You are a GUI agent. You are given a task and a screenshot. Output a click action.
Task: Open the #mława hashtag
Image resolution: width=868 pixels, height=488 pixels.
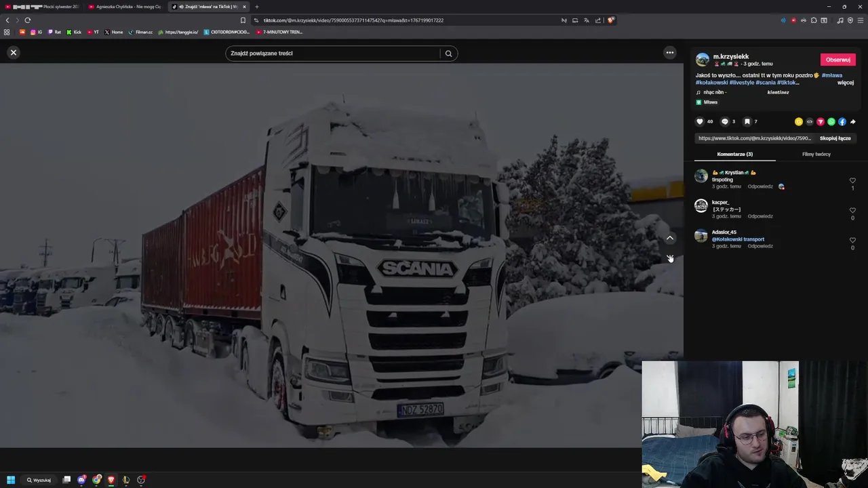tap(832, 75)
